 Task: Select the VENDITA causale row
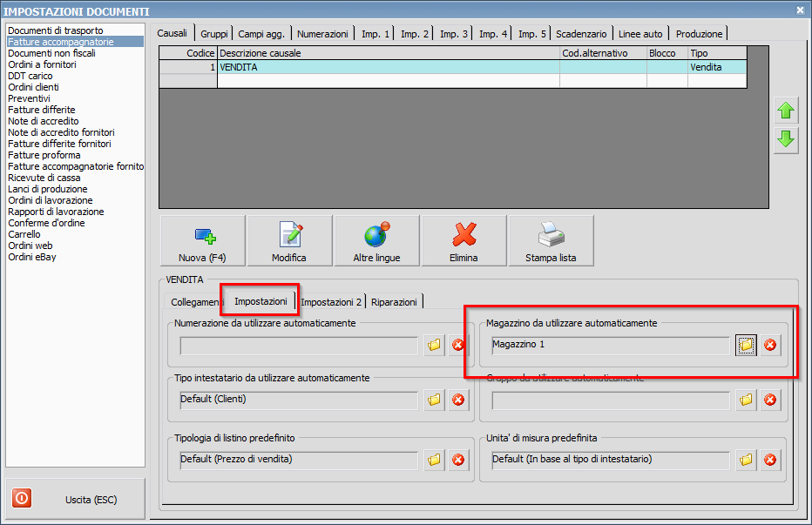(452, 67)
